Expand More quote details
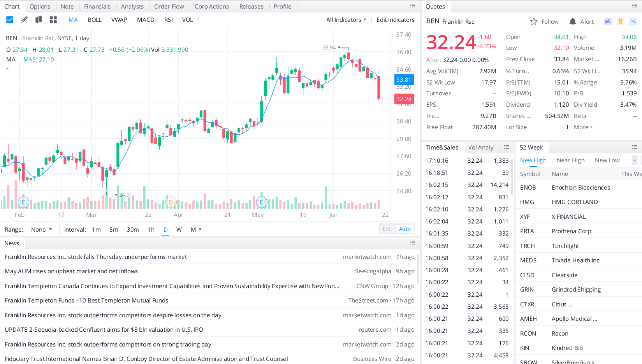 click(x=583, y=127)
